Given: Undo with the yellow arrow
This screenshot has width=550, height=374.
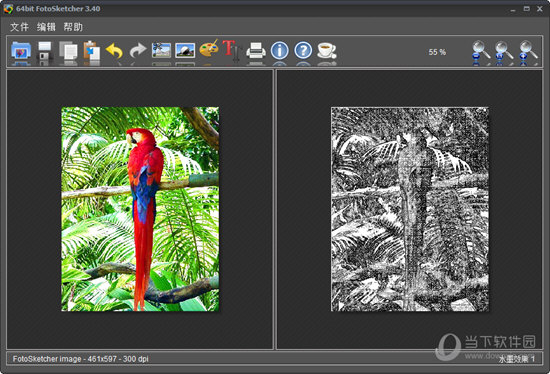Looking at the screenshot, I should coord(114,51).
